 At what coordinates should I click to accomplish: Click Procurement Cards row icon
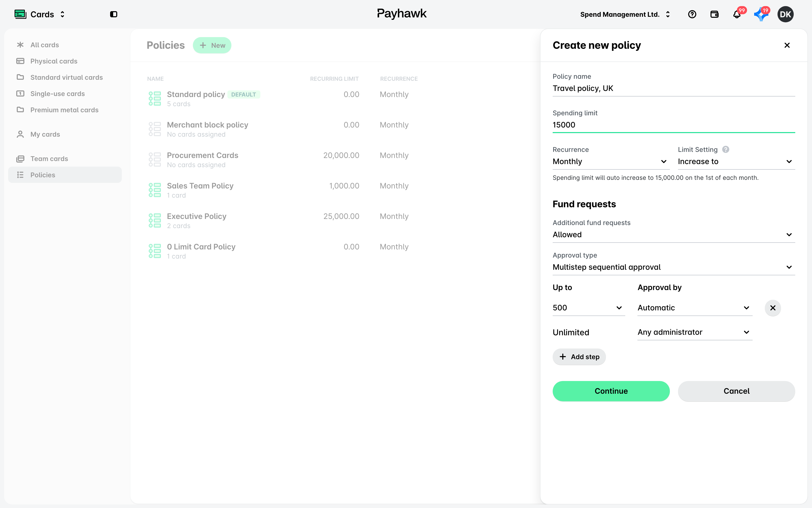[x=155, y=160]
